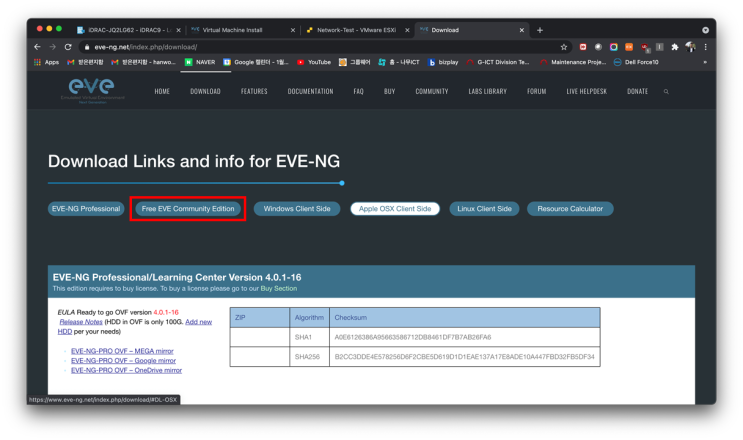743x440 pixels.
Task: Open Chrome three-dot menu
Action: 706,47
